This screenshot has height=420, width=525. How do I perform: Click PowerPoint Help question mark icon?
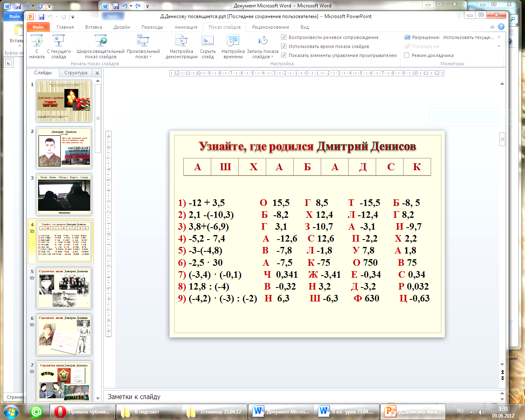[501, 27]
